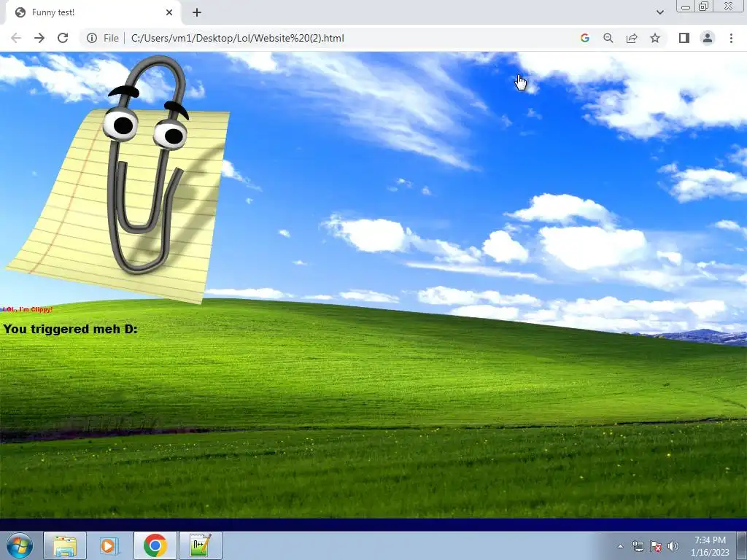Image resolution: width=747 pixels, height=560 pixels.
Task: Go back to the previous page
Action: [16, 38]
